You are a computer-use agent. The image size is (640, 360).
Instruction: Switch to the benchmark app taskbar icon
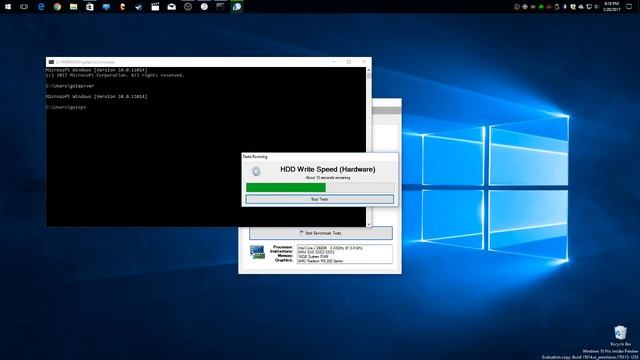point(237,7)
